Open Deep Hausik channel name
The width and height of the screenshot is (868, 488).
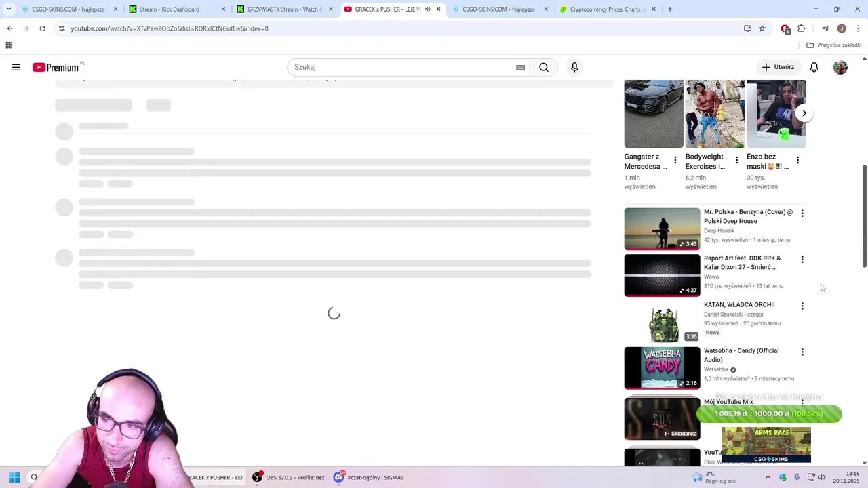(x=719, y=231)
